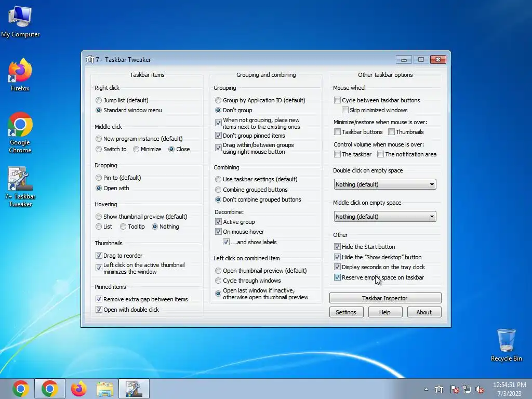Click the About button

point(424,312)
